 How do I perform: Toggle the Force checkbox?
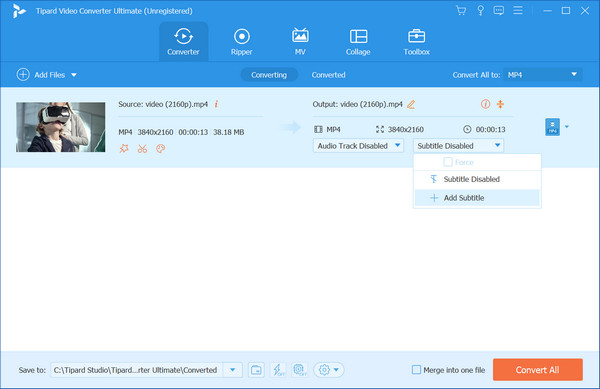[x=448, y=162]
